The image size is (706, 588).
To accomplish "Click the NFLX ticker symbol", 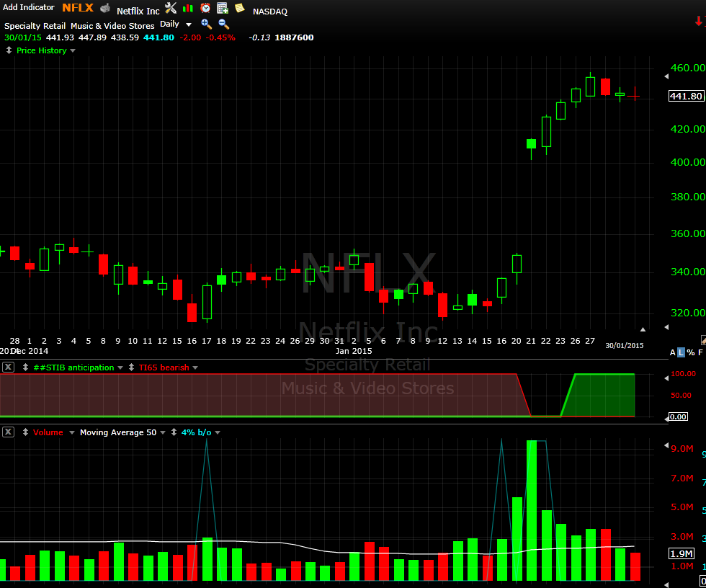I will point(78,8).
